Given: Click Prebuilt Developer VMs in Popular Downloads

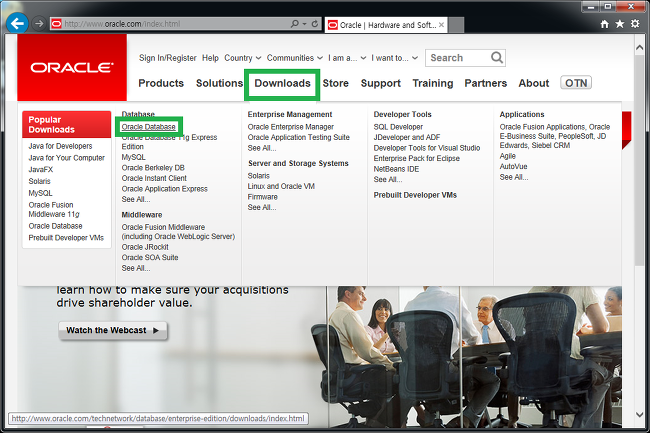Looking at the screenshot, I should pyautogui.click(x=66, y=238).
